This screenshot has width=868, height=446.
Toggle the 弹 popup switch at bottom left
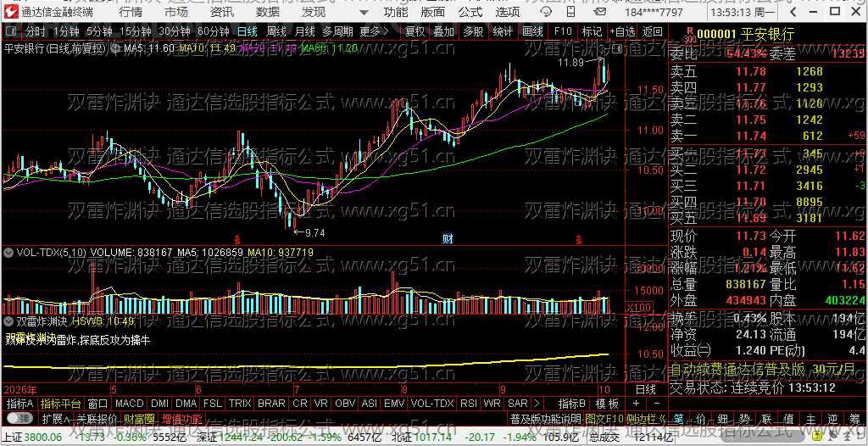click(x=19, y=418)
